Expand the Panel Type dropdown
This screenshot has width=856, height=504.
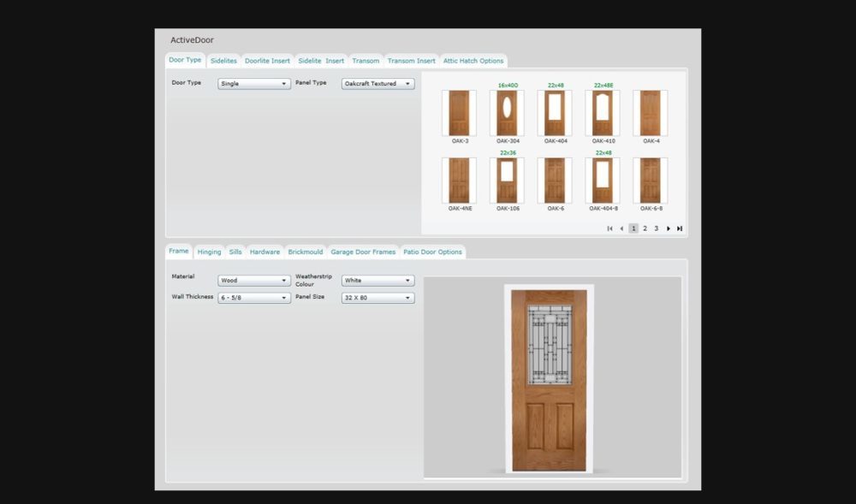pos(377,84)
